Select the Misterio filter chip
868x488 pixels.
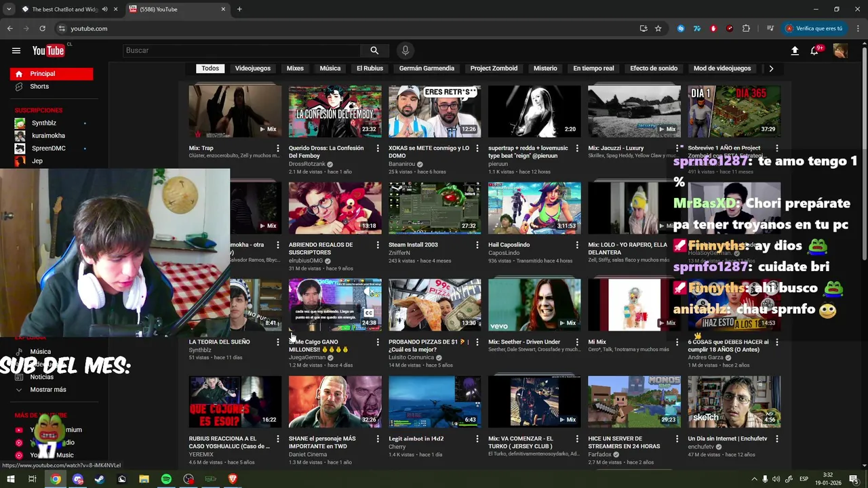(545, 68)
